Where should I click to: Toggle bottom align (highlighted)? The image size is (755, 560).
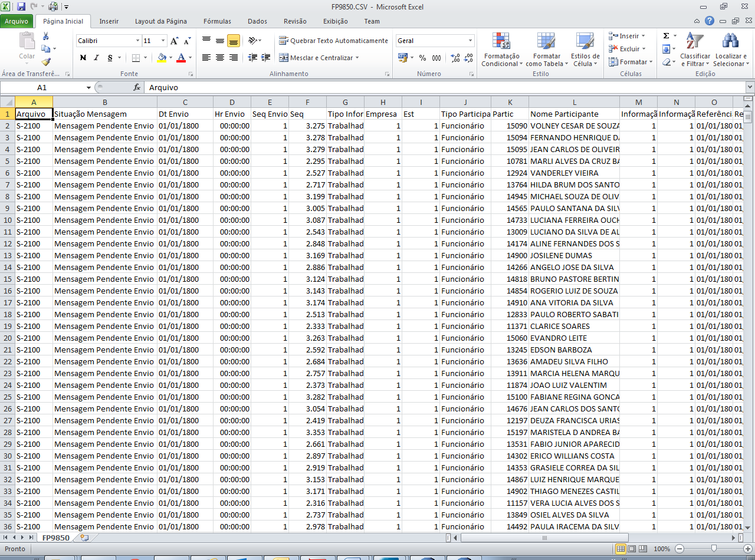pos(233,41)
